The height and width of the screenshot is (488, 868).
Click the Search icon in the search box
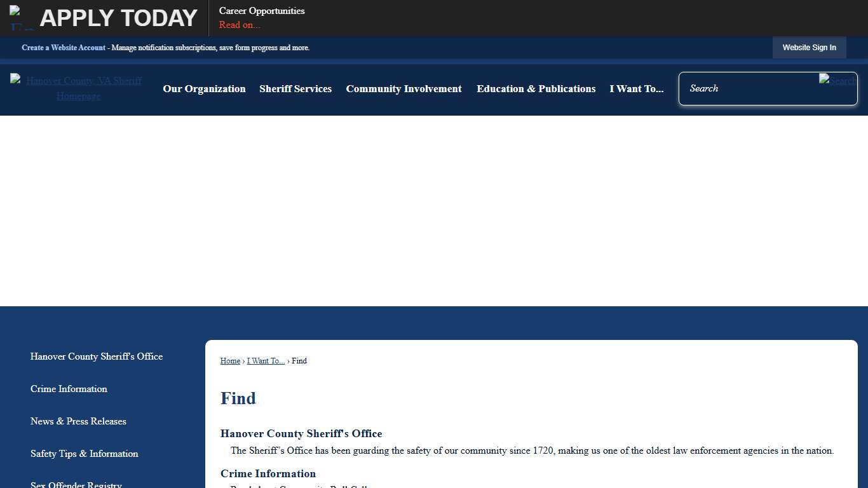point(836,81)
